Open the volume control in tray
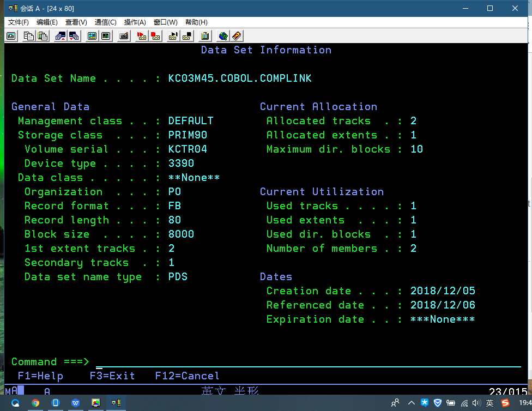The height and width of the screenshot is (411, 532). 476,403
